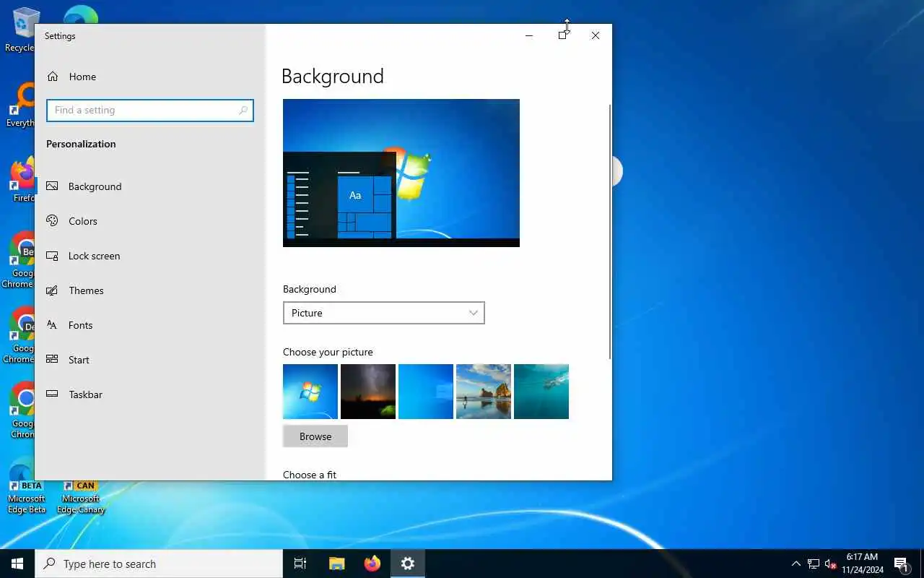Close the Settings window
This screenshot has width=924, height=578.
[x=596, y=35]
